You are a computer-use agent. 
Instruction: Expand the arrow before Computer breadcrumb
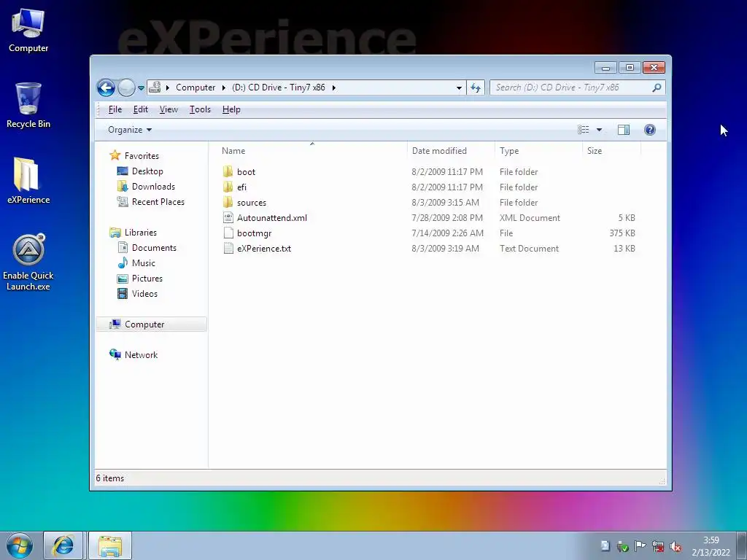[168, 87]
